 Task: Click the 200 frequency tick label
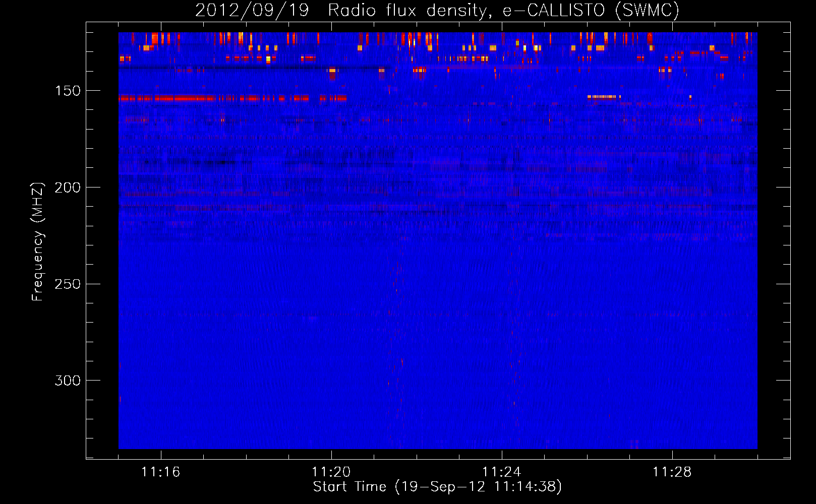[x=68, y=187]
